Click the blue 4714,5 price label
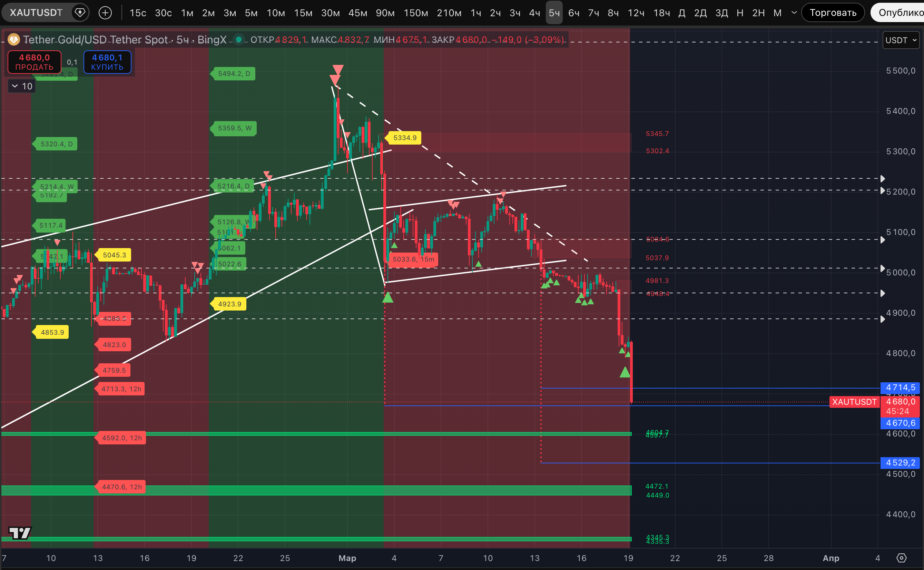The width and height of the screenshot is (924, 570). (x=900, y=387)
